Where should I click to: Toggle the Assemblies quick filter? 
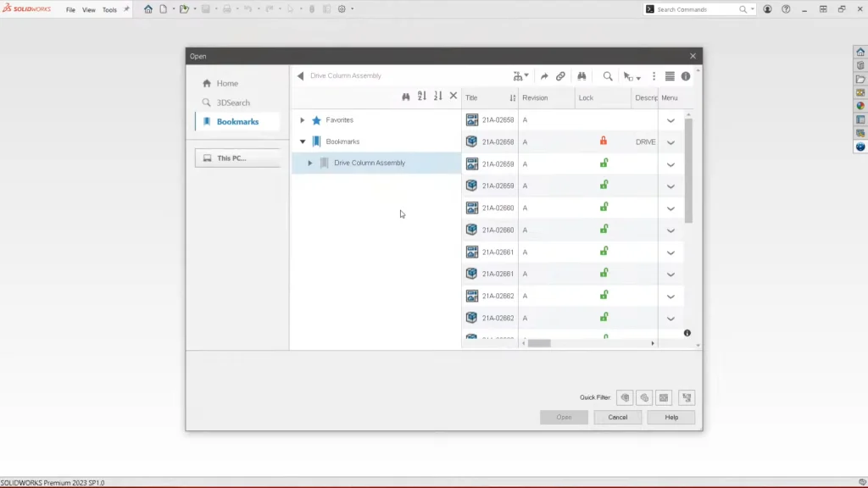[644, 397]
